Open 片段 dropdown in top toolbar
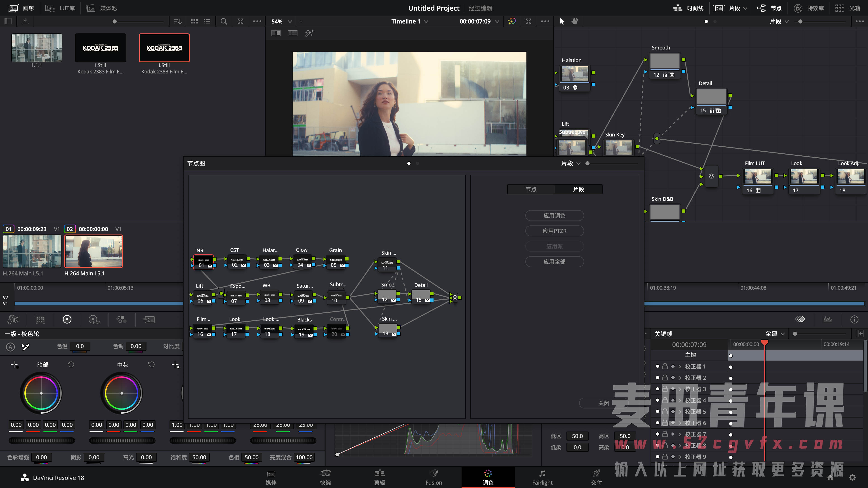This screenshot has width=868, height=488. (x=738, y=8)
